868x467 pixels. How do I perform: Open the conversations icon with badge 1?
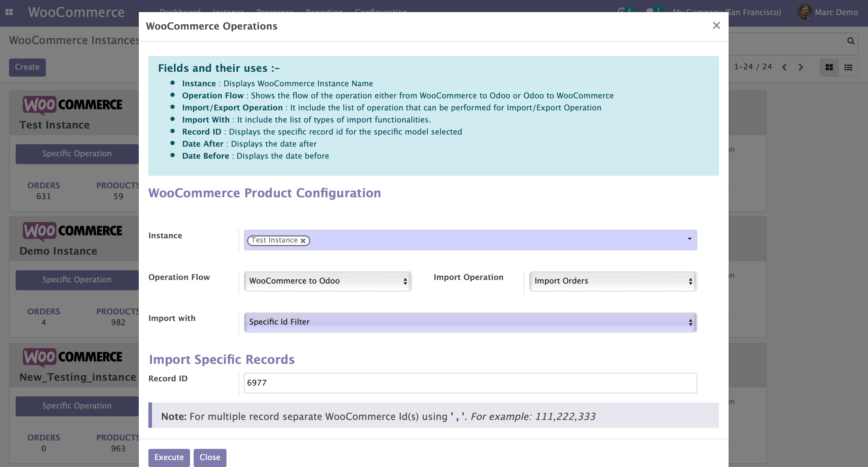point(650,11)
